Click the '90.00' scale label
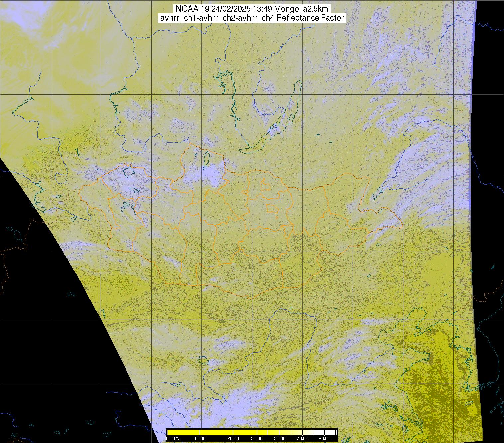This screenshot has height=443, width=504. coord(325,438)
